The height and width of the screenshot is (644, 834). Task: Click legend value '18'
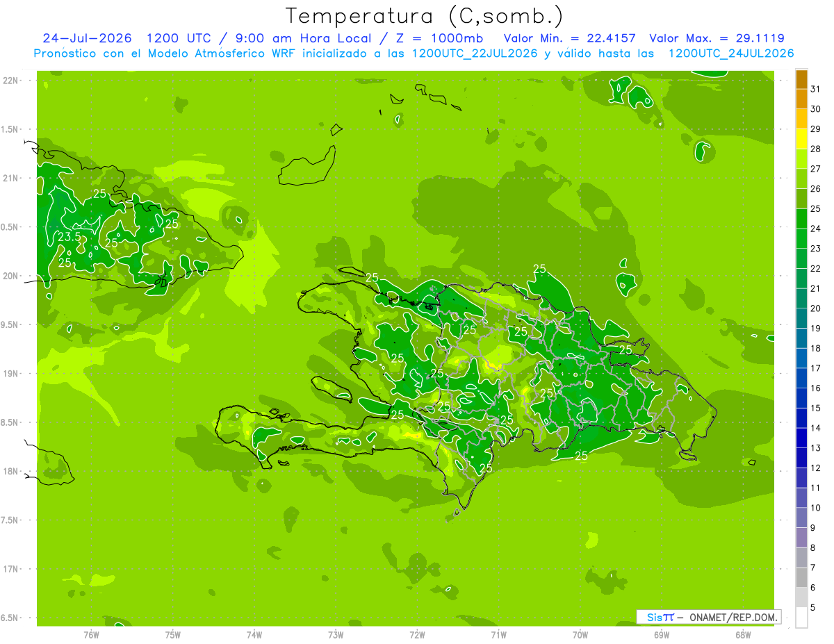(816, 348)
